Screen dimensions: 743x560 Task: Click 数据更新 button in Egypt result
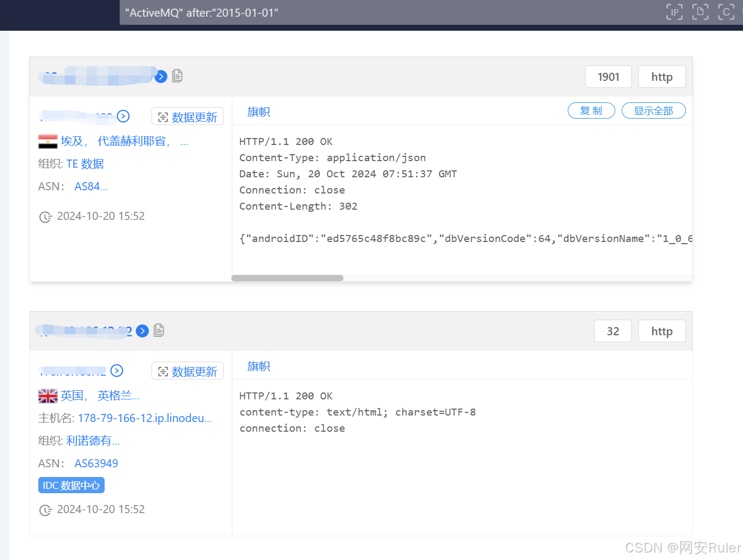(x=188, y=117)
